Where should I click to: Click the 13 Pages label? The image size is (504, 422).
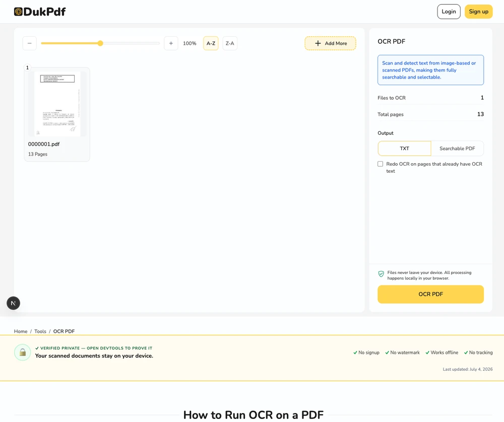click(38, 154)
